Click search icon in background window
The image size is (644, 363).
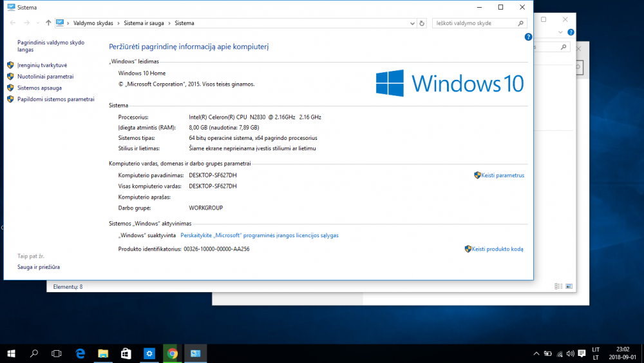tap(563, 47)
